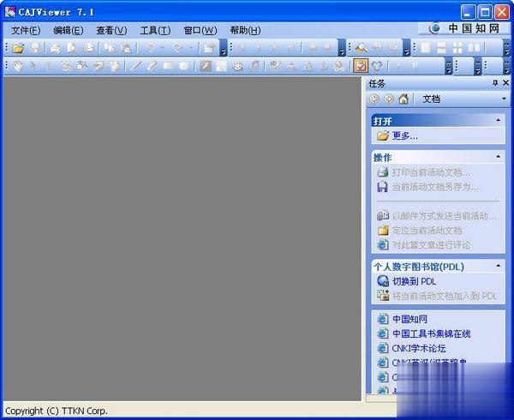514x420 pixels.
Task: Select the hand pan tool
Action: 18,66
